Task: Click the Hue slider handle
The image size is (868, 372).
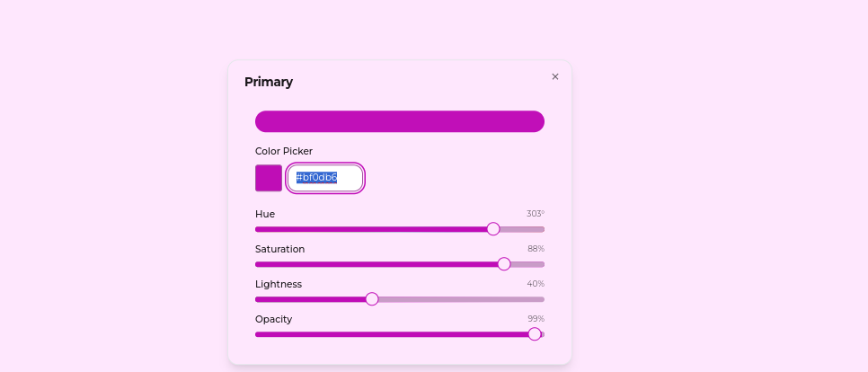Action: [493, 229]
